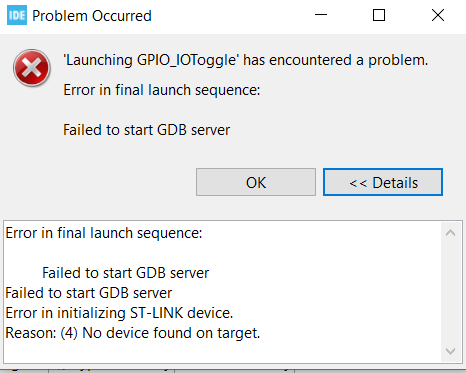Click 'Error in final launch sequence:' beside the error icon
This screenshot has height=373, width=466.
coord(162,90)
